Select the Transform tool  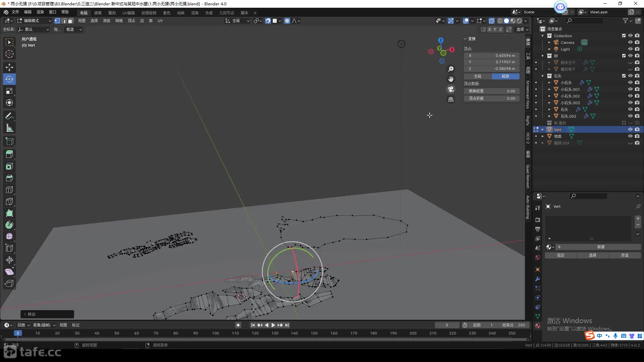[9, 103]
